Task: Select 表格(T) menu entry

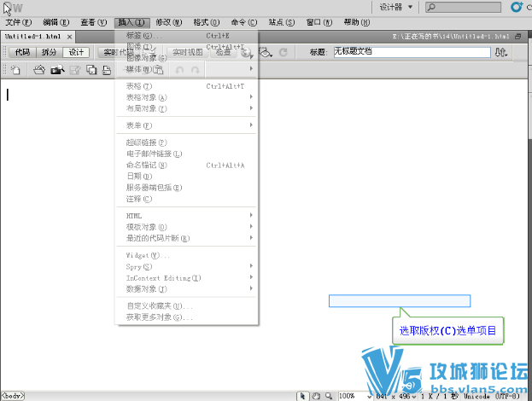Action: pos(186,86)
